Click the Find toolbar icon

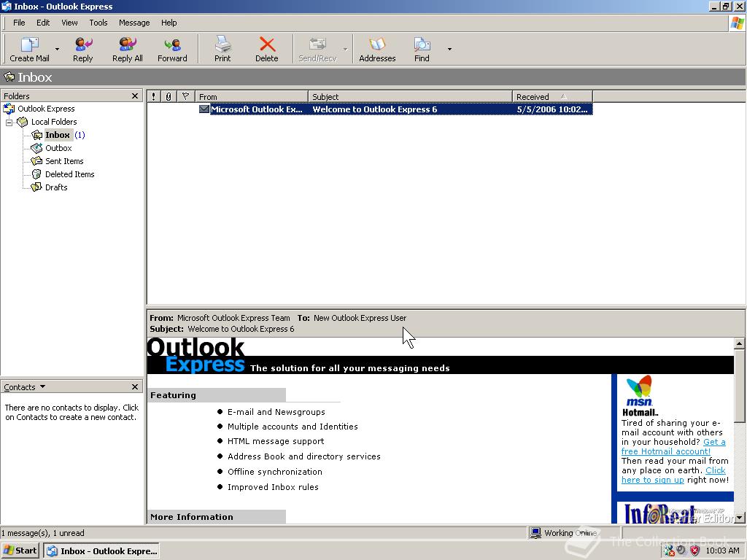pos(422,49)
